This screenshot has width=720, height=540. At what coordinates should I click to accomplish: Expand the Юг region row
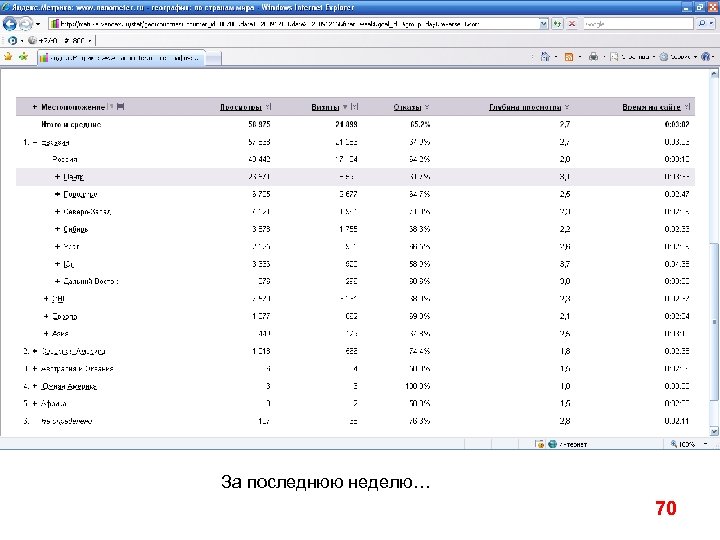[57, 264]
